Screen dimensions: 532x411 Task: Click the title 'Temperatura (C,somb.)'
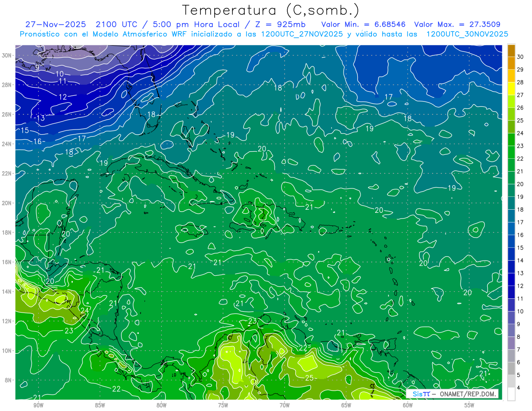point(271,10)
